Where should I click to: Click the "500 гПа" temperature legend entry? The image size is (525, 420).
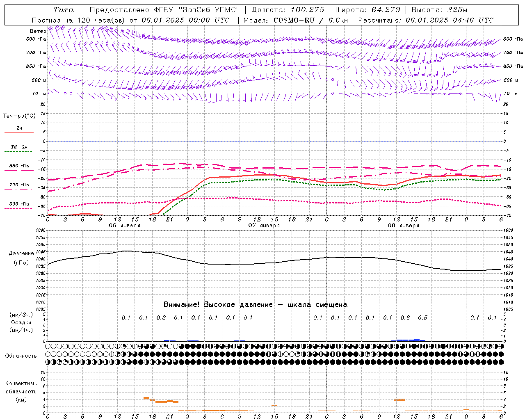point(19,203)
